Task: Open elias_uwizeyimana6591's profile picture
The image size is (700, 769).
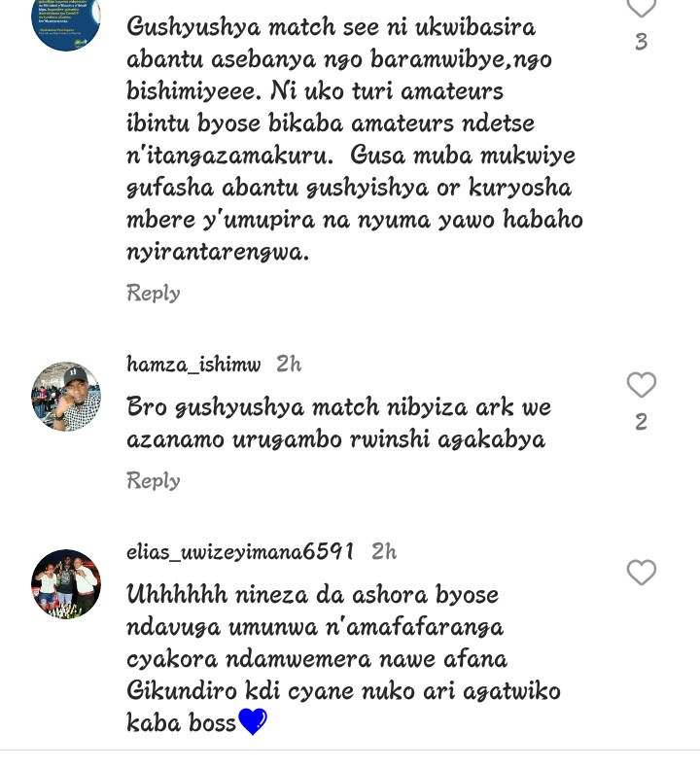Action: pos(66,584)
